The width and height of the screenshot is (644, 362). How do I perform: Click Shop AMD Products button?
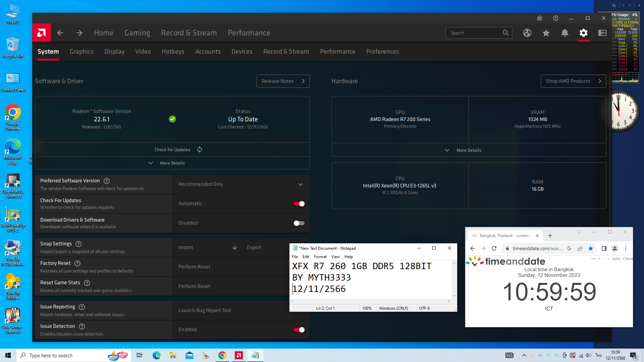point(573,81)
